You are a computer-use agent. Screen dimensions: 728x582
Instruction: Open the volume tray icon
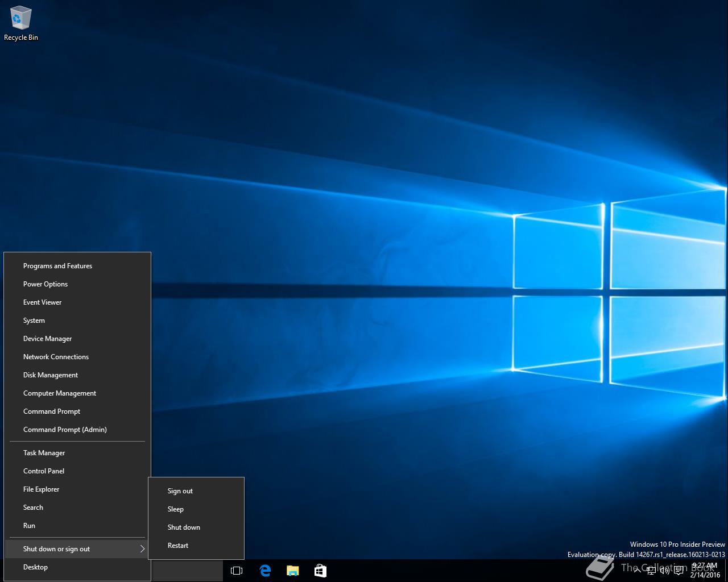[664, 571]
